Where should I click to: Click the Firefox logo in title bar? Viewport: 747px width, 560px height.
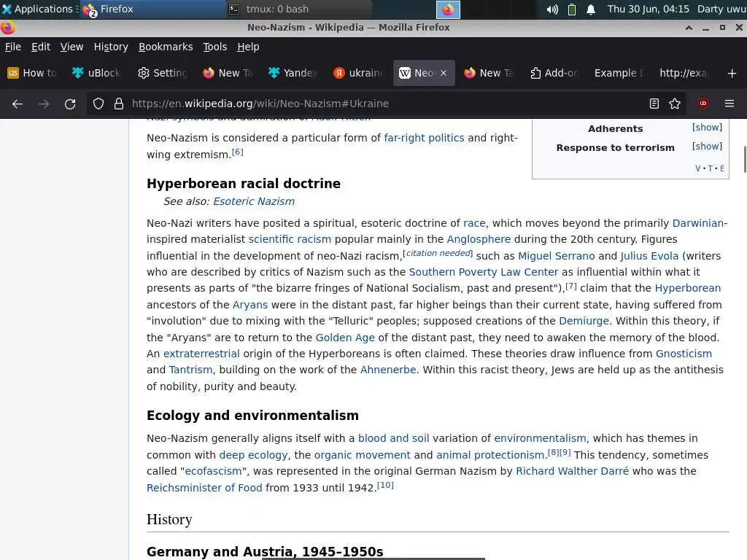(x=7, y=28)
